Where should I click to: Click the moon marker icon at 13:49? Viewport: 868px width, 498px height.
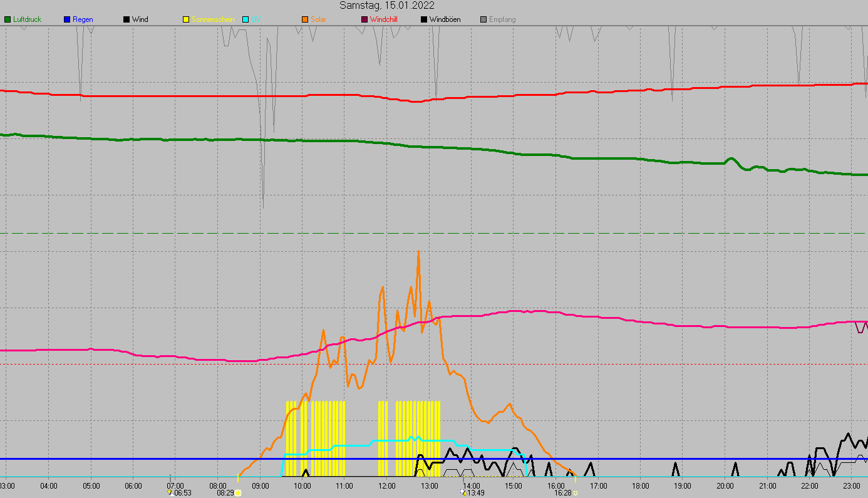point(463,493)
